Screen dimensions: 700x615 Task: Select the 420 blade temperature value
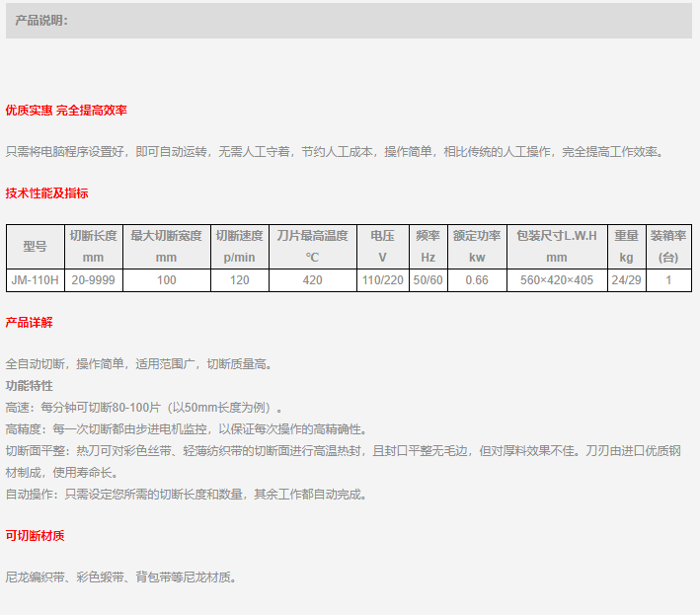coord(312,280)
